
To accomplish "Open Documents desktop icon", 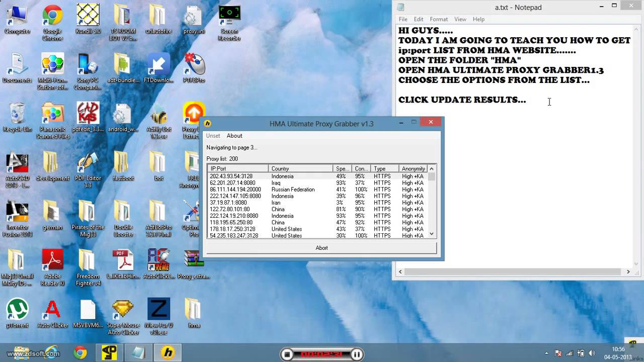I will click(17, 69).
